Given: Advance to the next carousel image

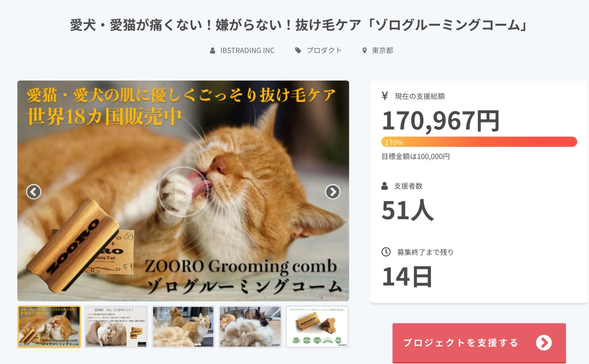Looking at the screenshot, I should [x=333, y=192].
